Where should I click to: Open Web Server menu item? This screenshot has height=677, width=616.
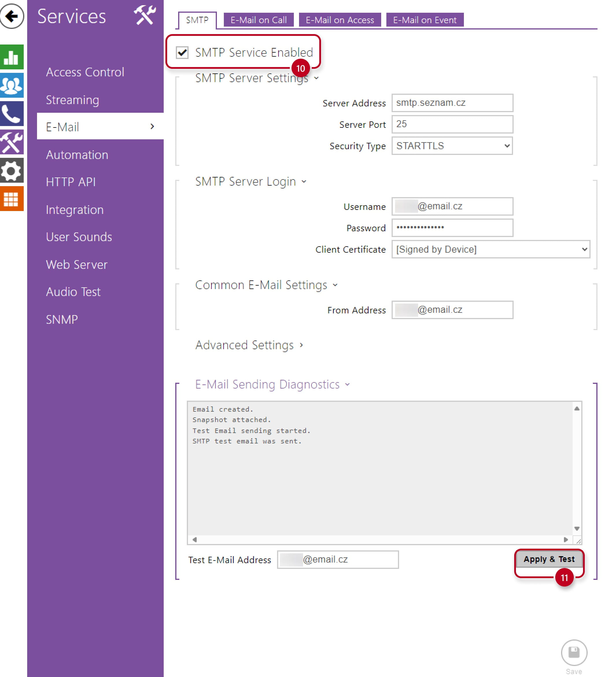pos(77,264)
